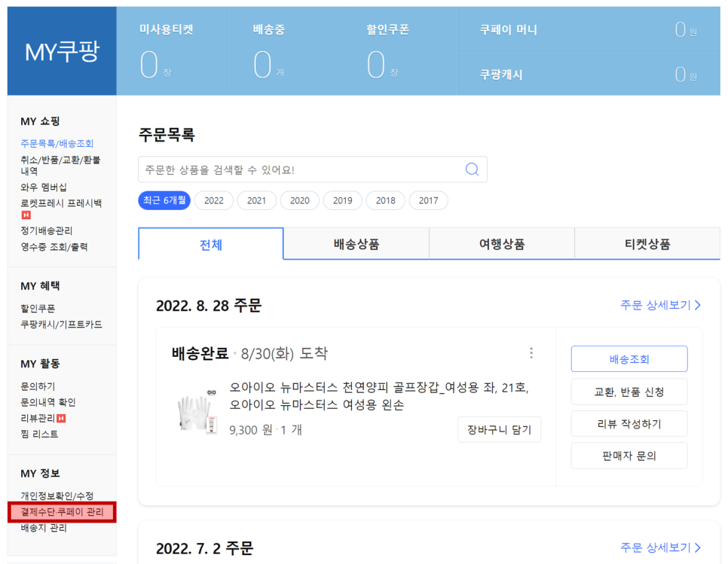Click the 할인쿠폰 count in the header
The width and height of the screenshot is (728, 564).
click(376, 65)
